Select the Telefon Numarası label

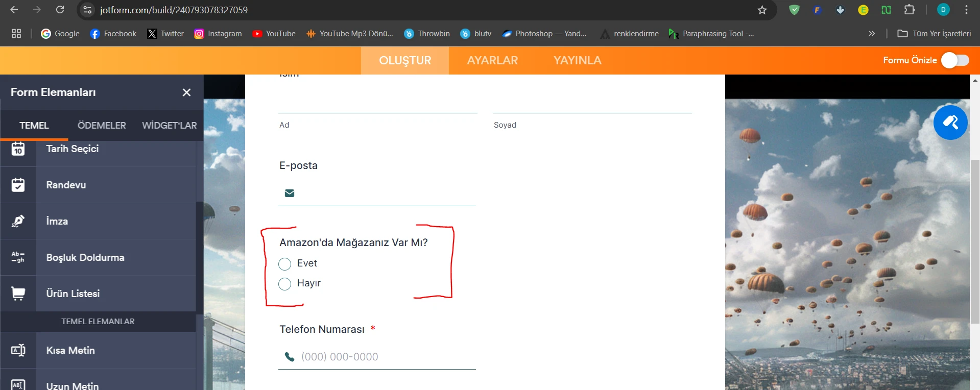[322, 329]
